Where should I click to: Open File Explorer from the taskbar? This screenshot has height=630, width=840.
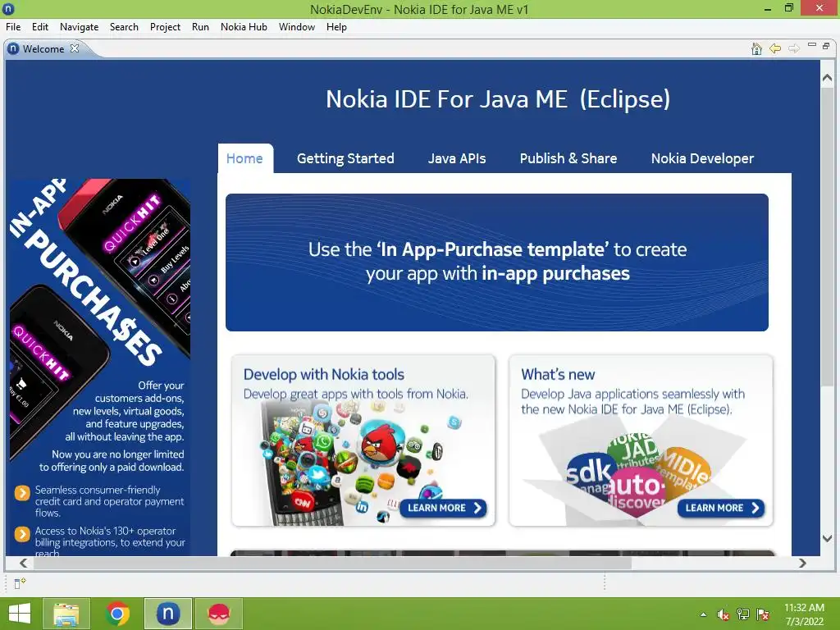(66, 614)
